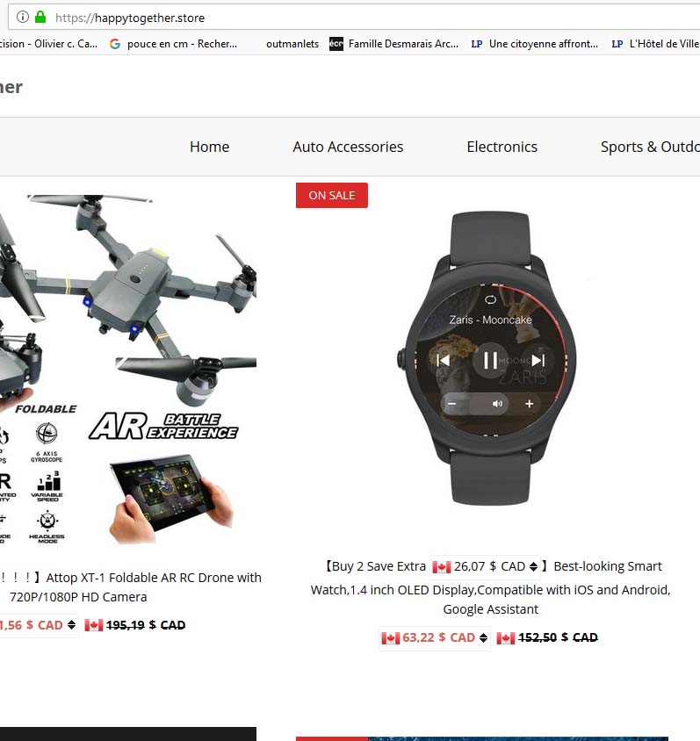Go to the Home menu item
Viewport: 700px width, 741px height.
click(209, 147)
